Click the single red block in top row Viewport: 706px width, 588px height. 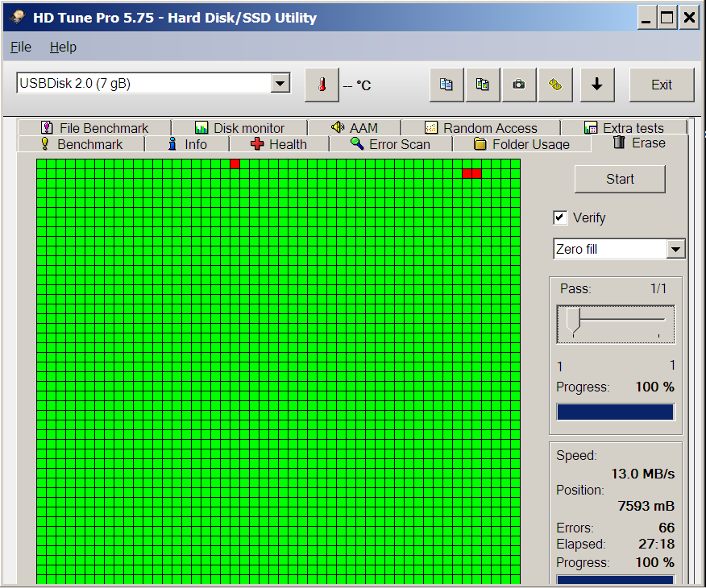[235, 164]
